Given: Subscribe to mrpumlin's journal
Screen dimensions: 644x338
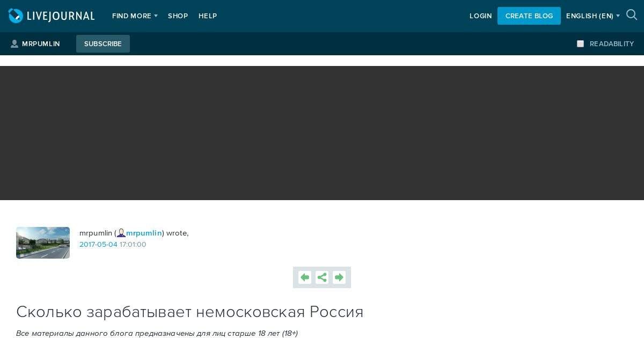Looking at the screenshot, I should pos(103,44).
